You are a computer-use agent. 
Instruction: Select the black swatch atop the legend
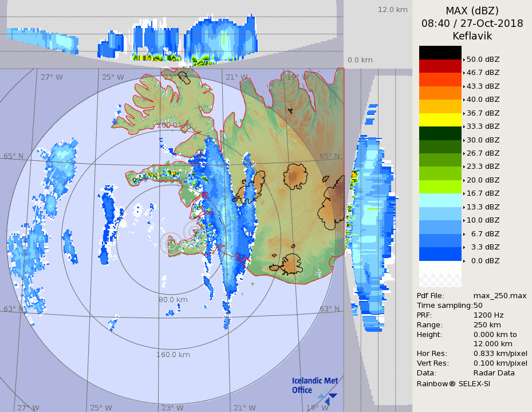tap(440, 53)
